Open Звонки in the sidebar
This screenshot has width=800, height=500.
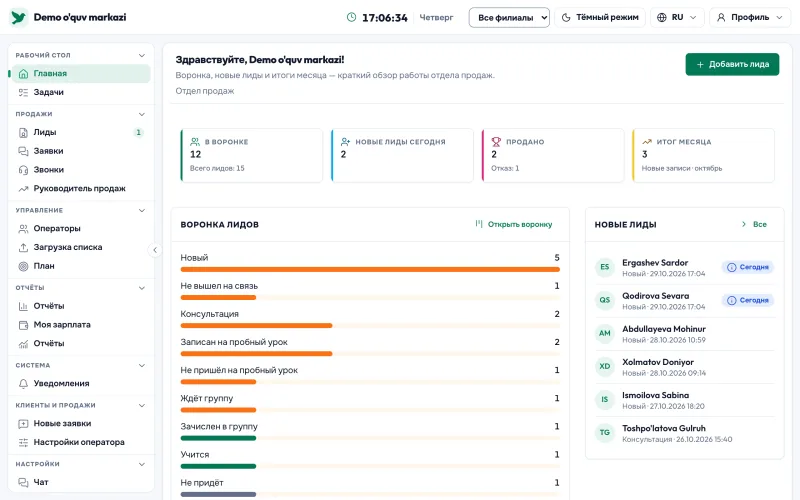(81, 170)
